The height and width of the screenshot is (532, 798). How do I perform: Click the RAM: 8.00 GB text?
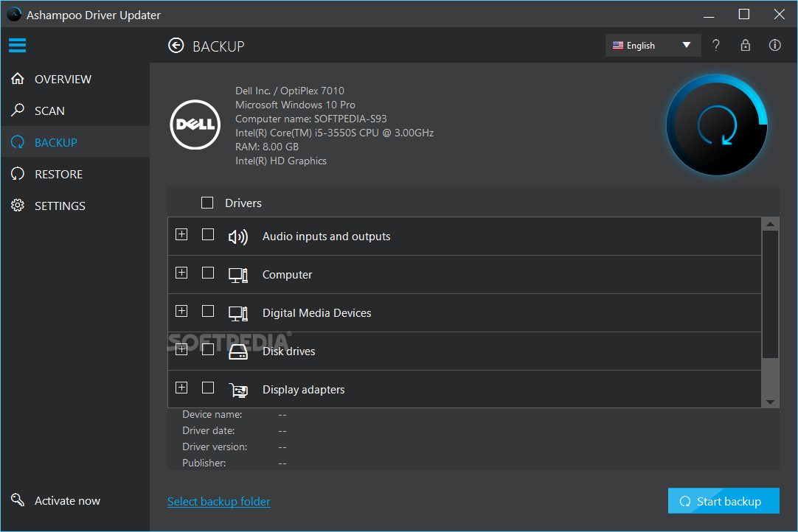(267, 147)
